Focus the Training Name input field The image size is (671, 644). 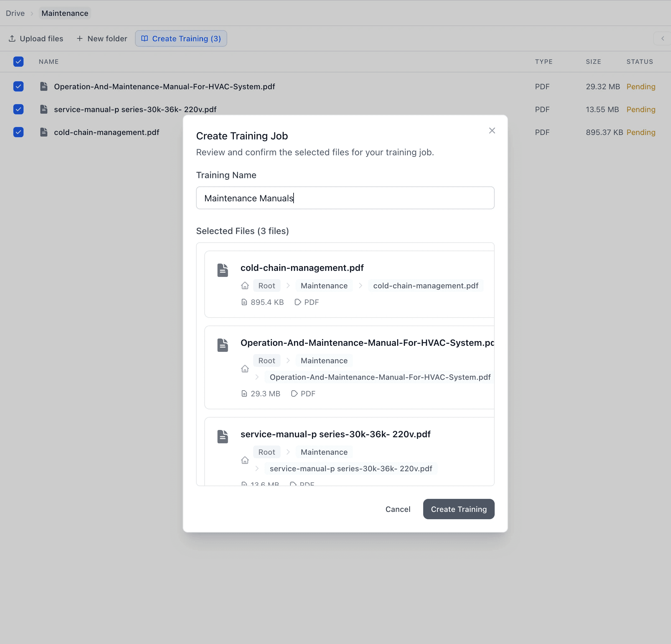(345, 198)
